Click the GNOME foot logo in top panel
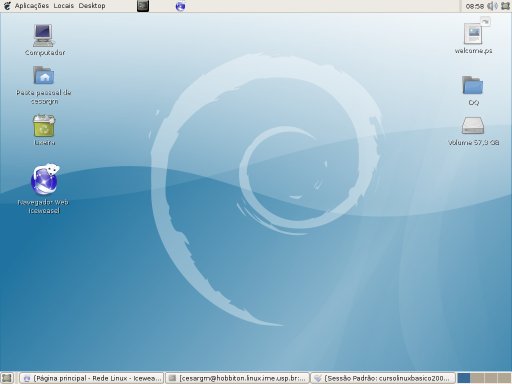Image resolution: width=512 pixels, height=384 pixels. click(x=7, y=6)
